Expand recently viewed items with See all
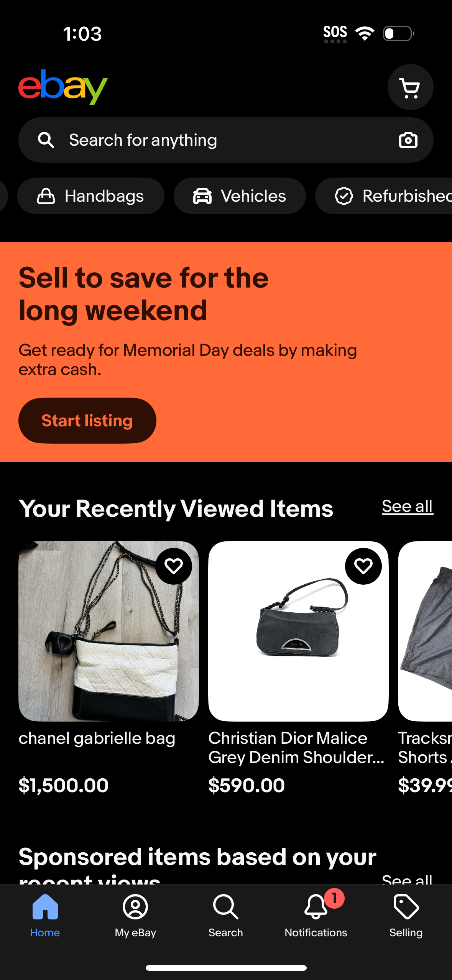 click(407, 506)
